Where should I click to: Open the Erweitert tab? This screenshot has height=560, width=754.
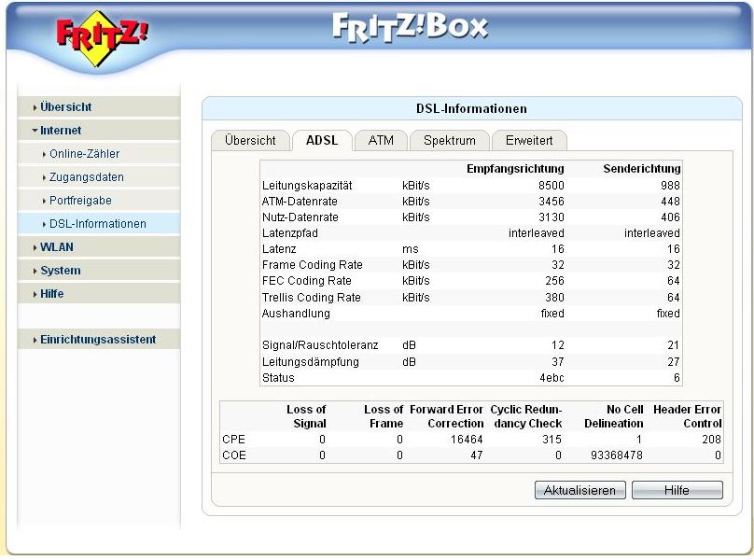(x=529, y=141)
